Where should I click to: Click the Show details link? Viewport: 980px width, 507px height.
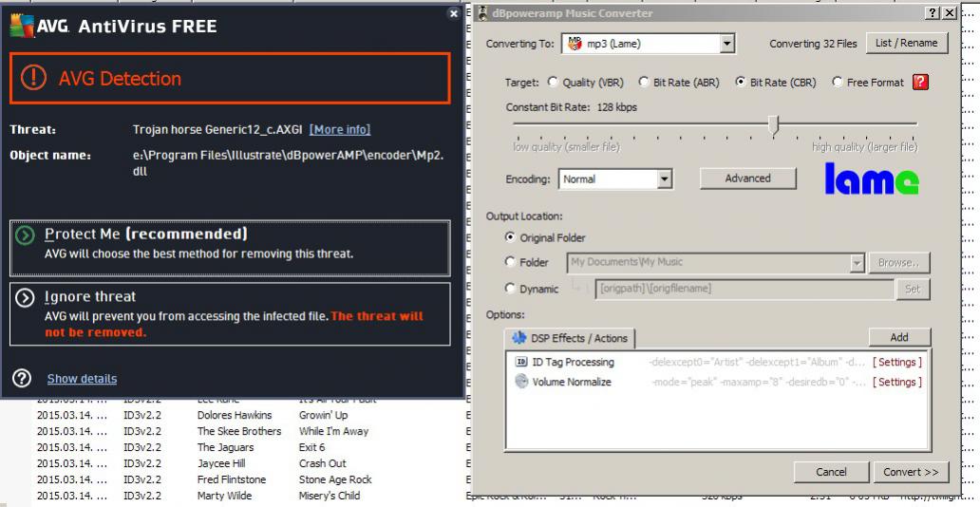pyautogui.click(x=82, y=379)
